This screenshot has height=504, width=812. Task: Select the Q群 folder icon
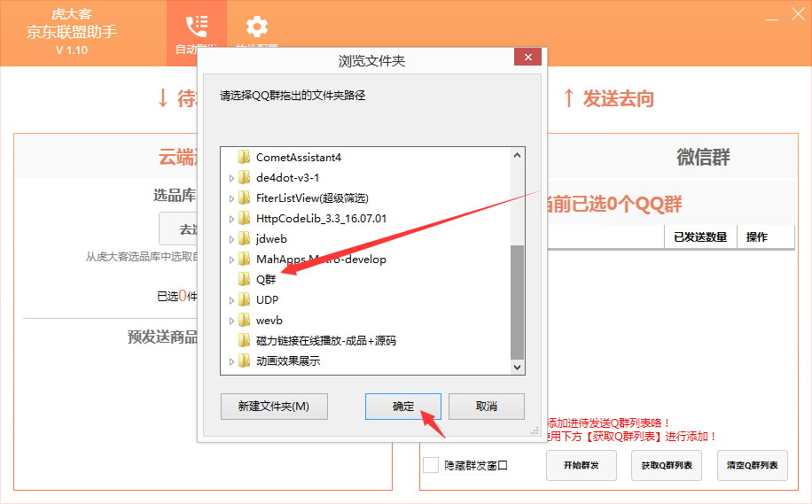point(245,279)
